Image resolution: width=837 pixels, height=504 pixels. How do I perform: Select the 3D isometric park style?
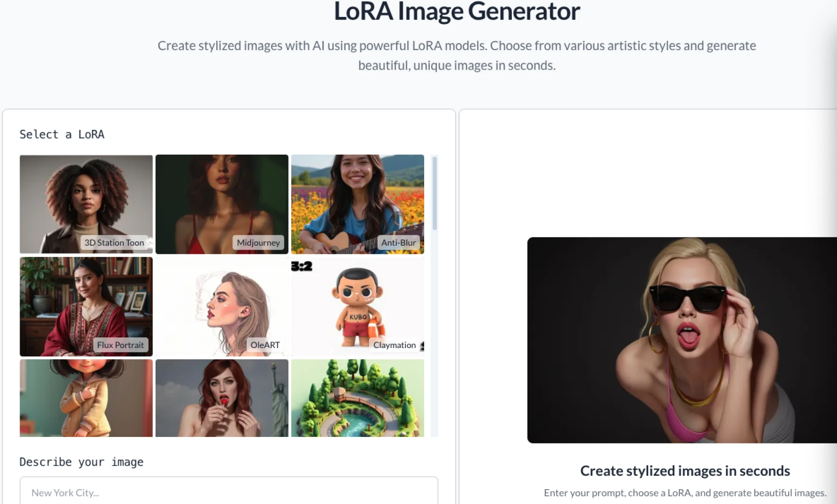tap(357, 399)
